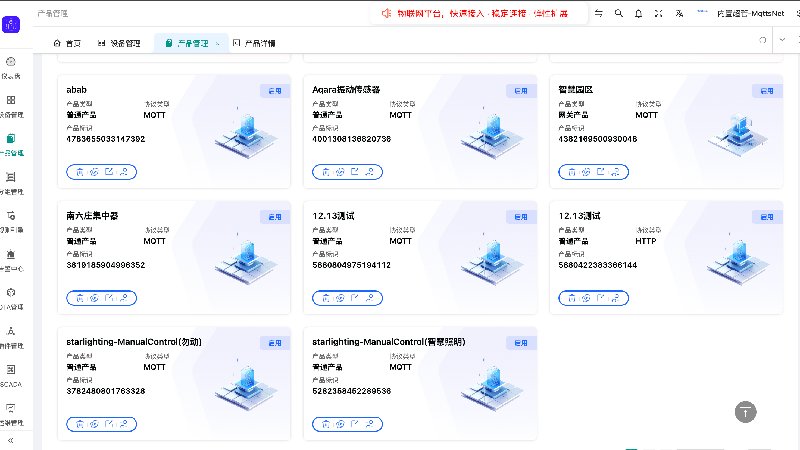The width and height of the screenshot is (800, 450).
Task: Click the refresh icon in tab bar
Action: coord(763,40)
